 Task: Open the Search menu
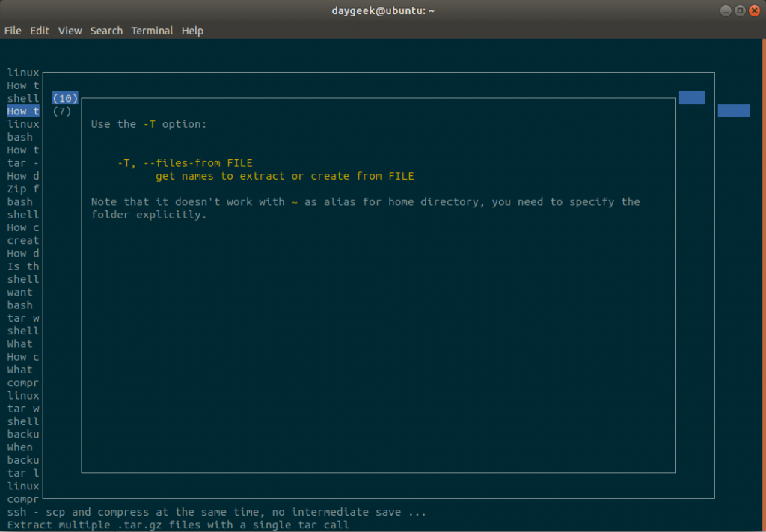106,31
